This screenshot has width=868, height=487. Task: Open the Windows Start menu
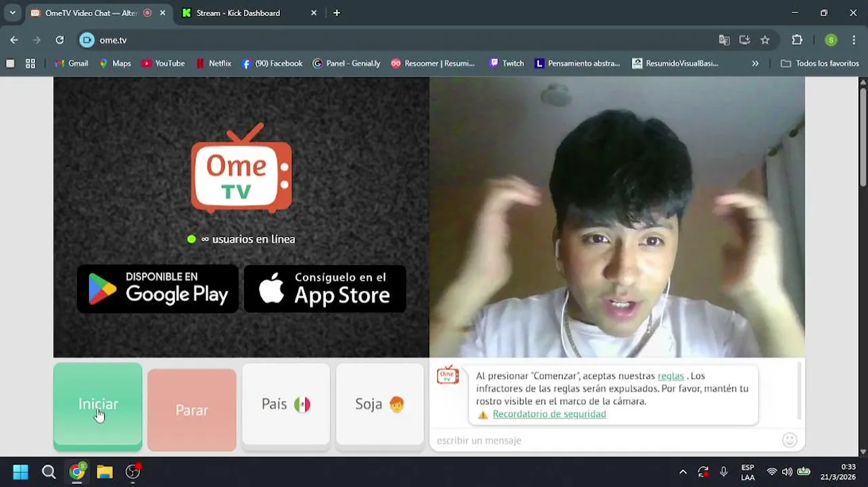pyautogui.click(x=20, y=471)
